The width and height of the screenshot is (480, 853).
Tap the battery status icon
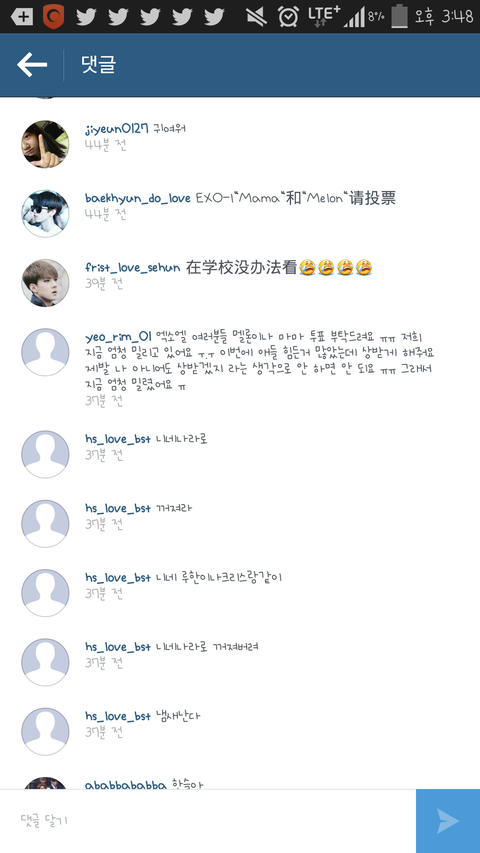tap(399, 16)
